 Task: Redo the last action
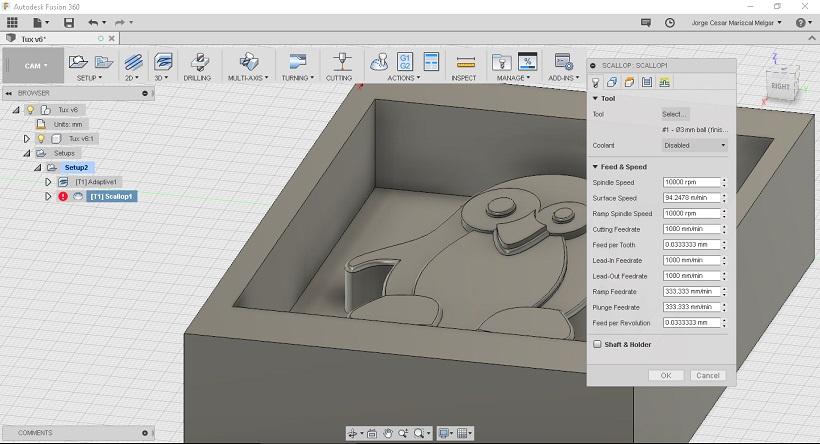point(120,22)
